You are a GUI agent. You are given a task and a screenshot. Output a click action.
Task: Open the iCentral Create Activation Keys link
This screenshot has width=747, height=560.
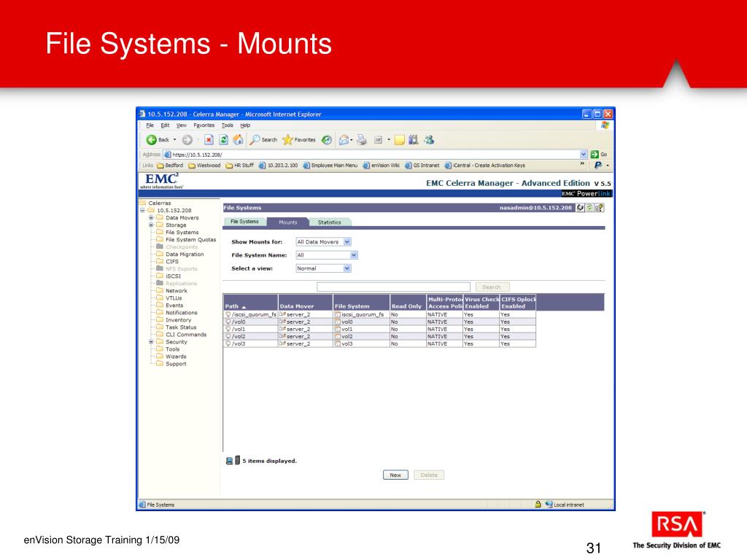click(485, 166)
